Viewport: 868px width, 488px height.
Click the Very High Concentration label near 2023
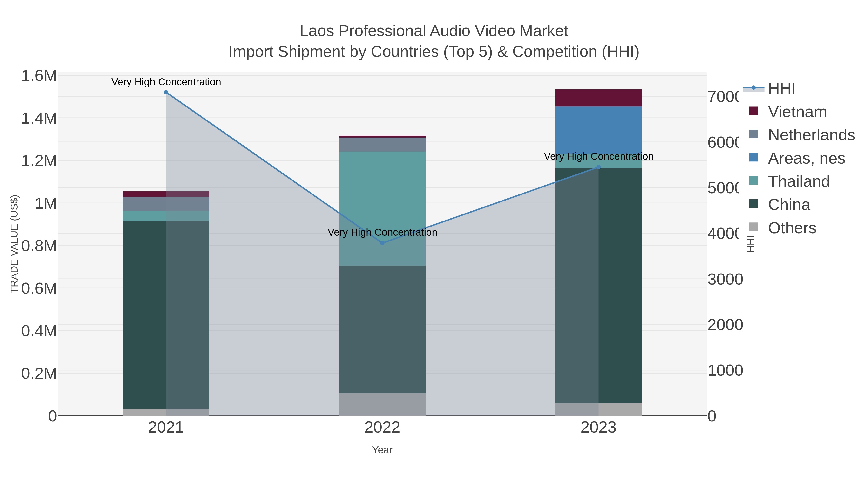click(599, 156)
